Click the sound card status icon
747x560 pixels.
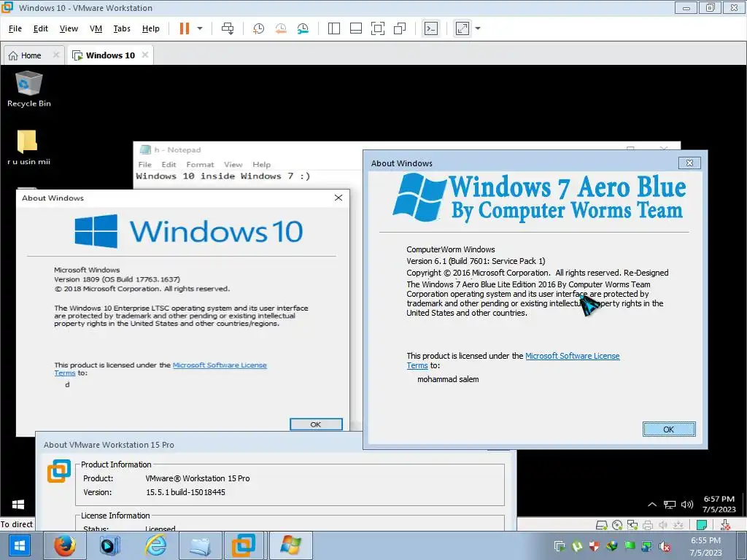point(662,525)
